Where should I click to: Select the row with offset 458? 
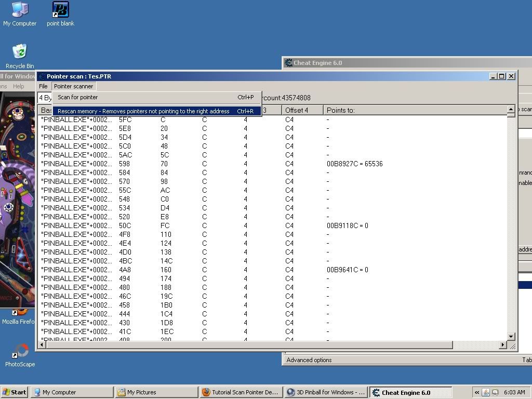pos(273,305)
